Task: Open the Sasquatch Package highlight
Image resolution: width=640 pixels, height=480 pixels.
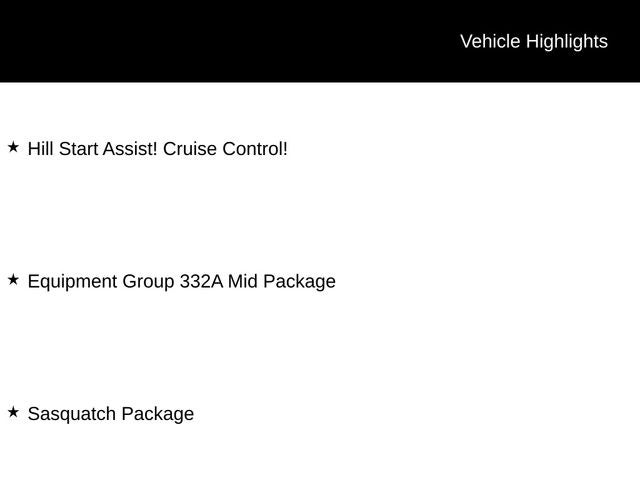Action: 110,414
